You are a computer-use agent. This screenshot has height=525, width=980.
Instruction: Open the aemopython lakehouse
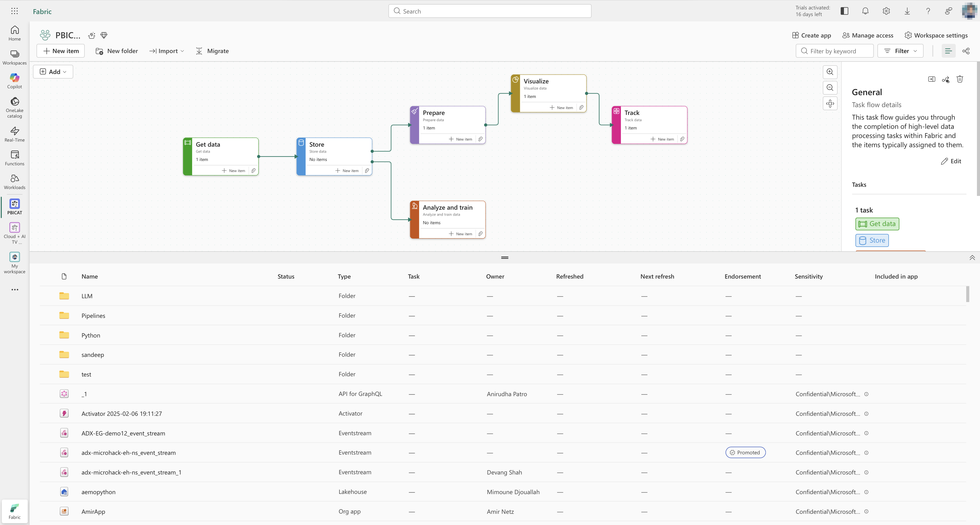[x=98, y=492]
